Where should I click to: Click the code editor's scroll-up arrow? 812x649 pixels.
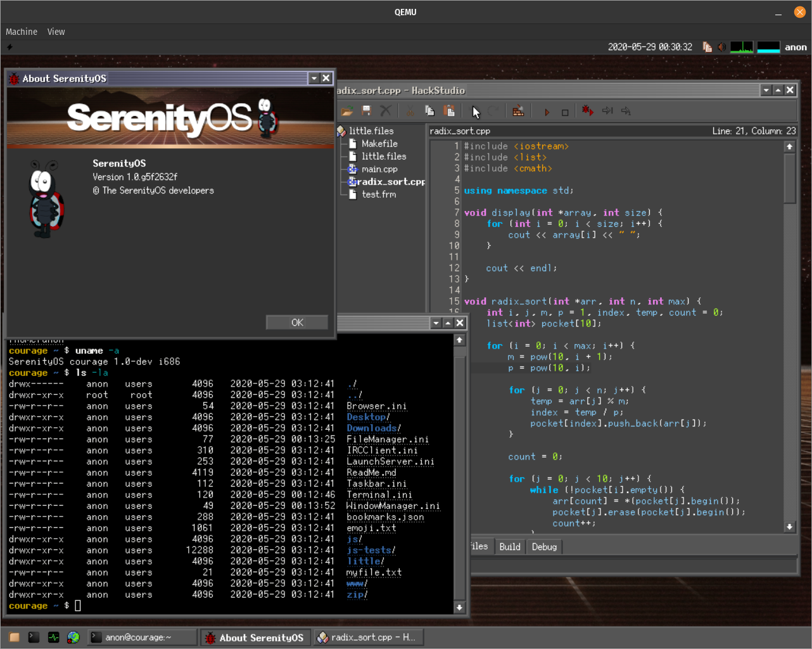790,146
